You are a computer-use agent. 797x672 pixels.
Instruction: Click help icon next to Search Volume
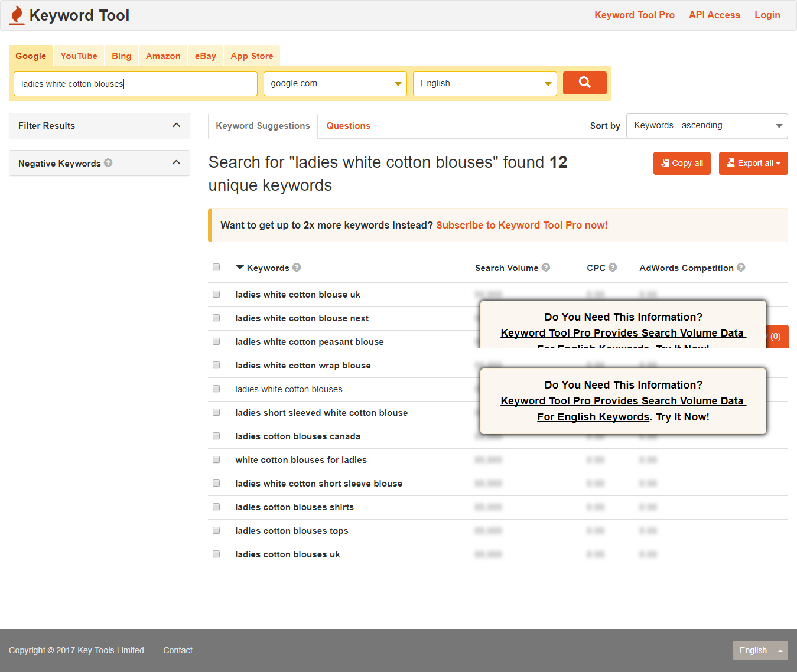pos(546,268)
